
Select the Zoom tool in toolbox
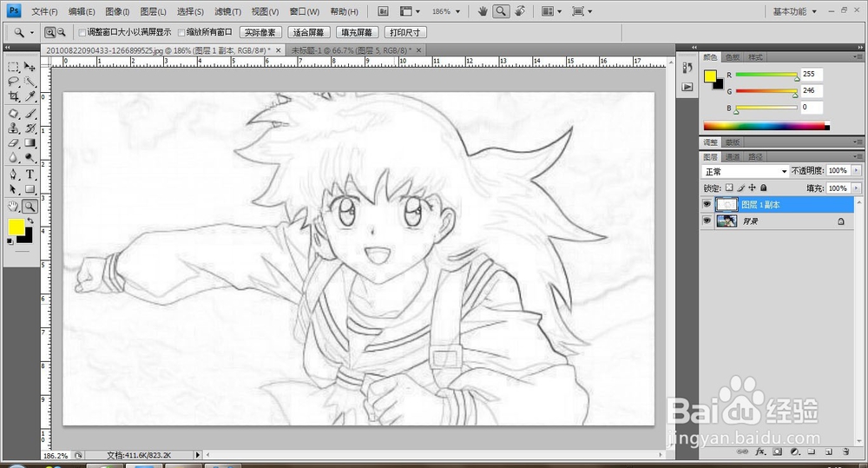pos(30,207)
